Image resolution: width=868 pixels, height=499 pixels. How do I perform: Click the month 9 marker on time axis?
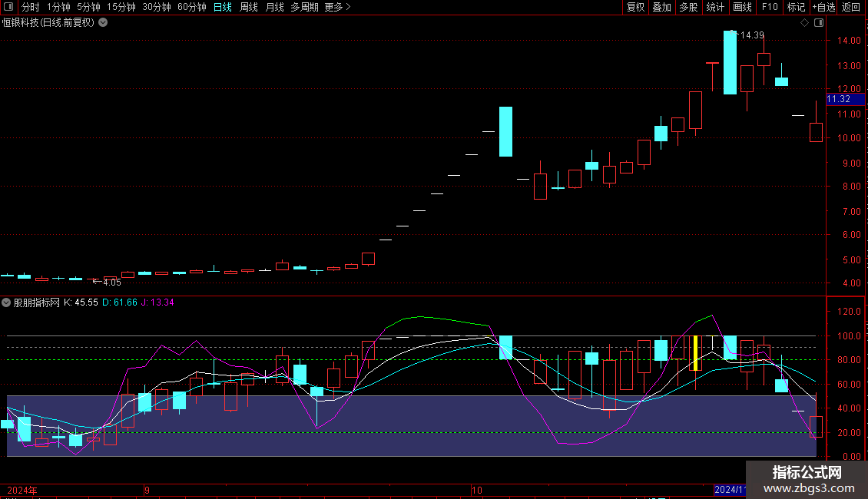147,490
